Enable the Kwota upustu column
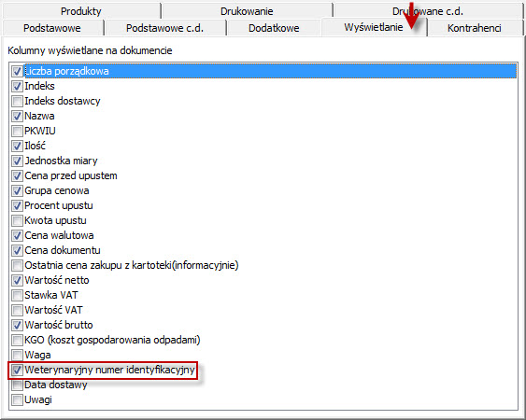526x420 pixels. click(x=17, y=220)
